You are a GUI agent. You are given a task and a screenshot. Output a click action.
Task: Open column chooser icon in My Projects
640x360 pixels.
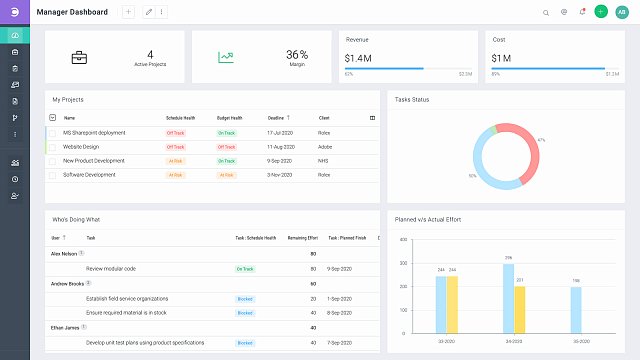tap(372, 118)
